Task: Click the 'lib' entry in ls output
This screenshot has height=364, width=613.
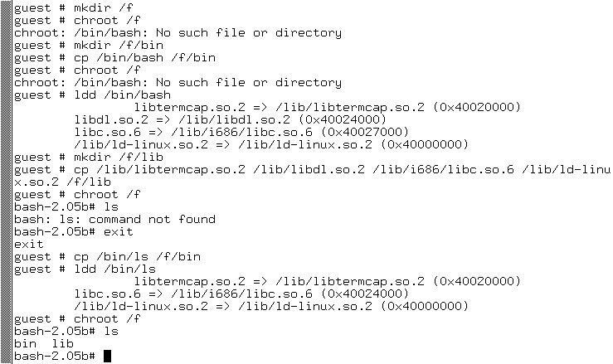Action: pyautogui.click(x=62, y=343)
